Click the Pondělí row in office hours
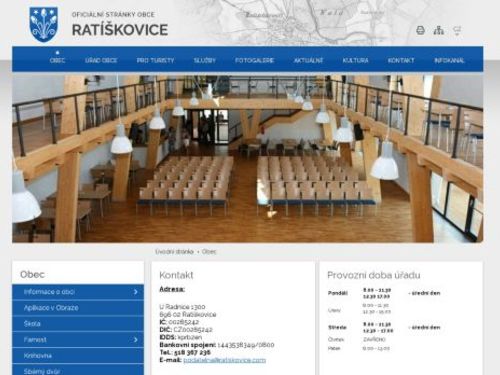500x375 pixels. click(x=384, y=293)
